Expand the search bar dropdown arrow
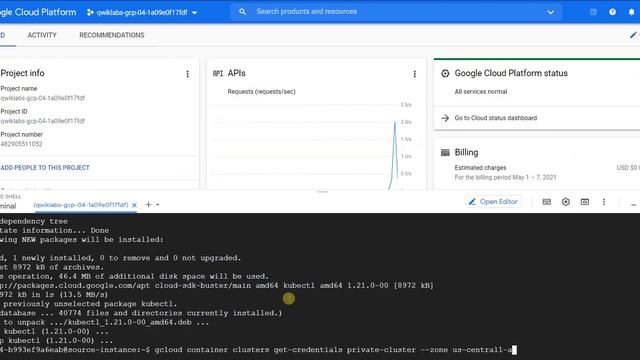This screenshot has width=640, height=360. (x=550, y=12)
